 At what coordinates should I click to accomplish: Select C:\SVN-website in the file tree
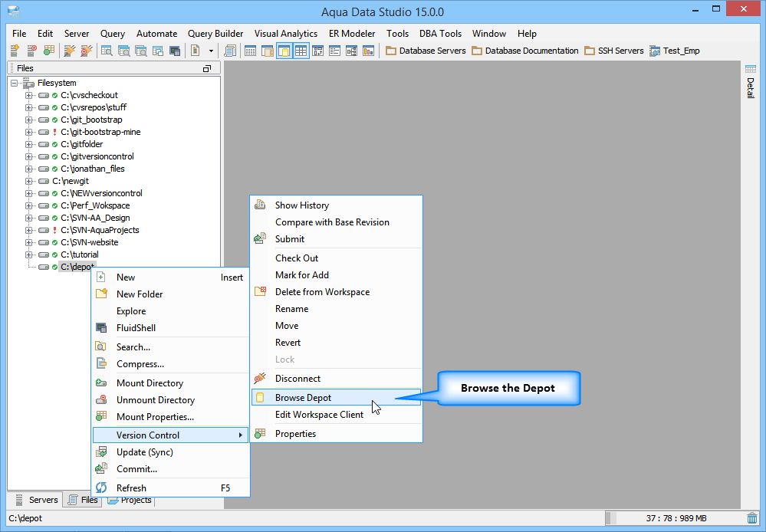(x=90, y=242)
